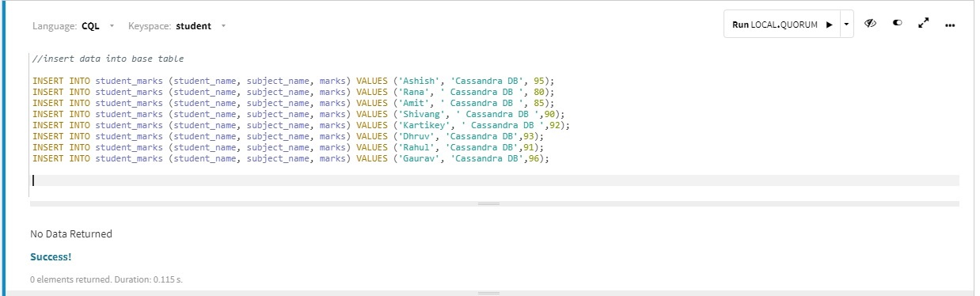Click the No Data Returned message
980x296 pixels.
point(71,234)
